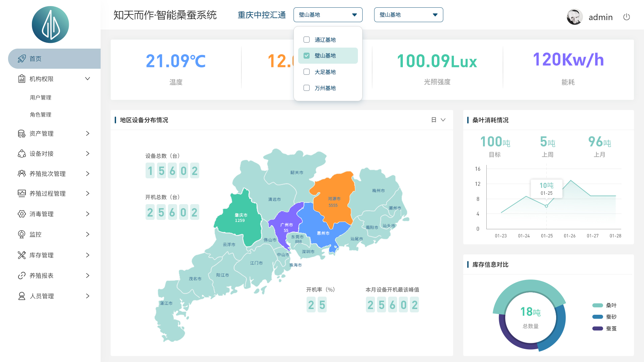Uncheck the 璧山基地 checkbox
Image resolution: width=644 pixels, height=362 pixels.
(x=306, y=56)
